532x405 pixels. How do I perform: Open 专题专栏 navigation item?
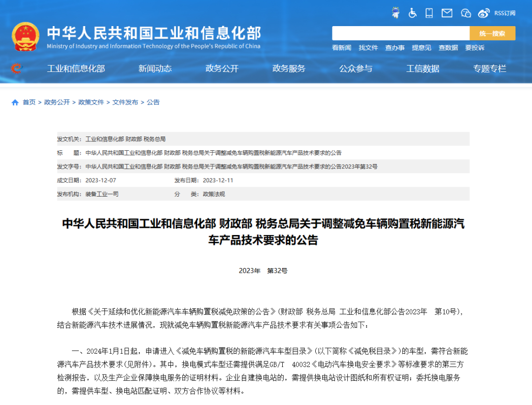(490, 68)
